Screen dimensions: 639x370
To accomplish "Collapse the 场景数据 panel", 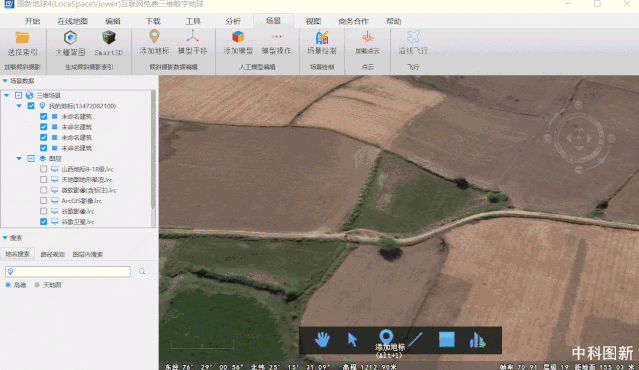I will (5, 81).
